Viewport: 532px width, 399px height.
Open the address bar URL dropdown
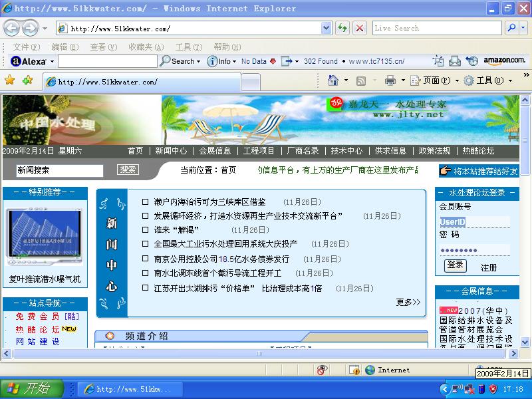click(327, 28)
